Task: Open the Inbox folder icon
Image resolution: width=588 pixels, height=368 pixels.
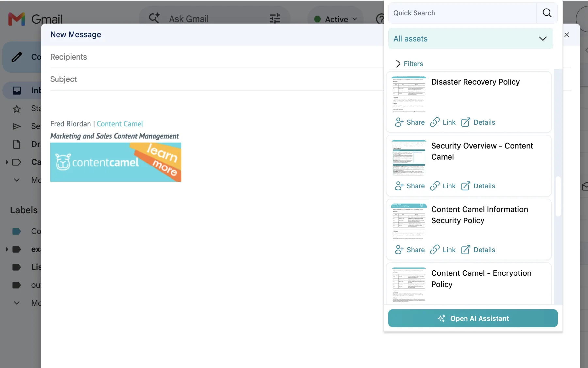Action: click(x=17, y=90)
